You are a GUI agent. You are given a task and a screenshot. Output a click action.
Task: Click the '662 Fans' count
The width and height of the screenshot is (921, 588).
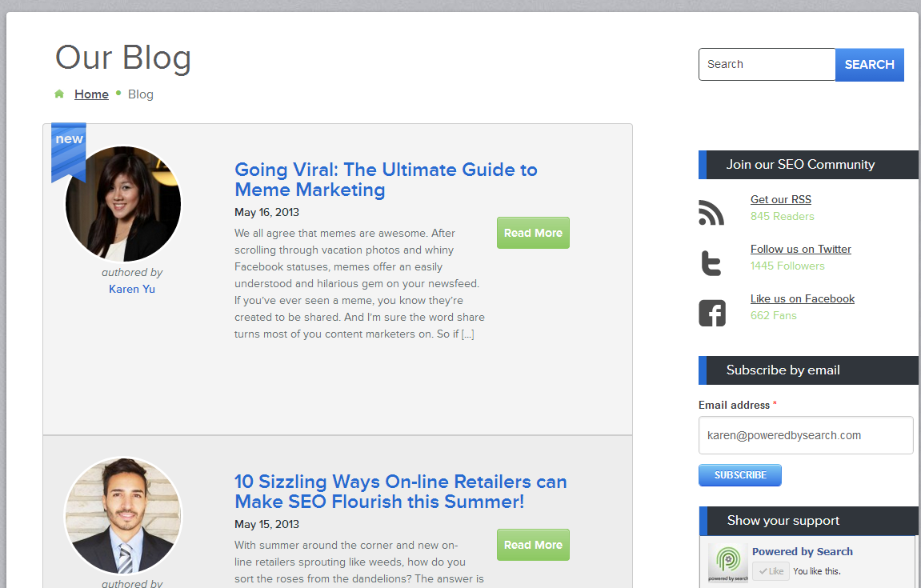774,315
